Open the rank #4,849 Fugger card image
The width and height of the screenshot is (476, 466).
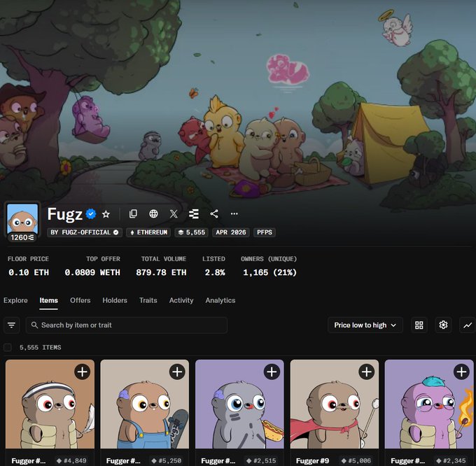[x=50, y=404]
